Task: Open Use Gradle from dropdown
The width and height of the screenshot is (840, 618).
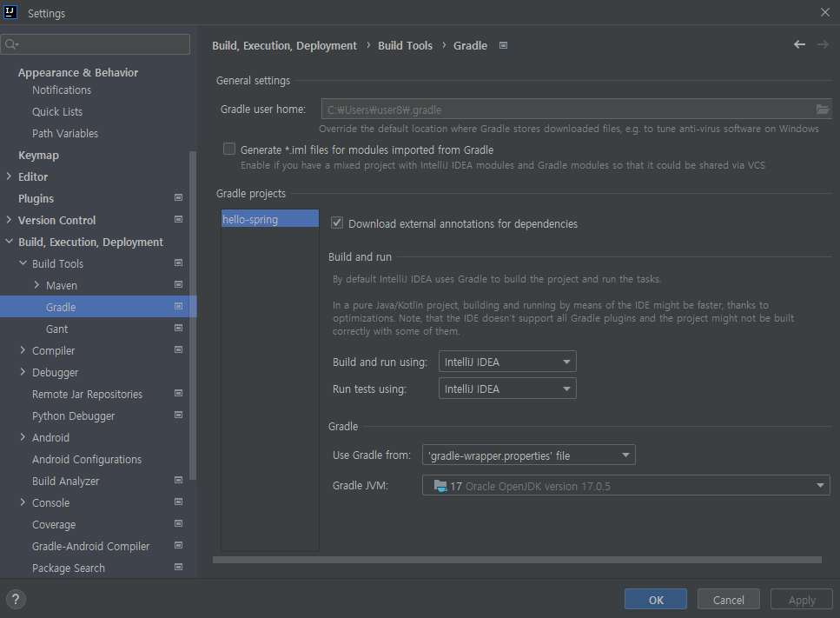Action: (529, 455)
